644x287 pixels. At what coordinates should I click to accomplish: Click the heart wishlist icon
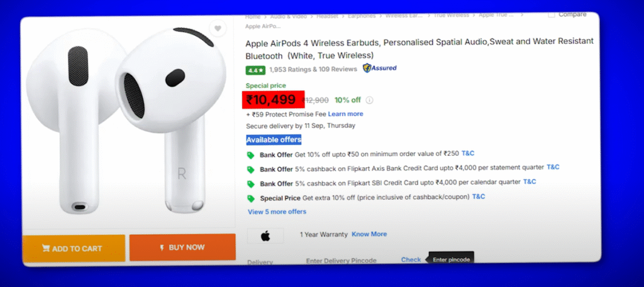click(217, 28)
